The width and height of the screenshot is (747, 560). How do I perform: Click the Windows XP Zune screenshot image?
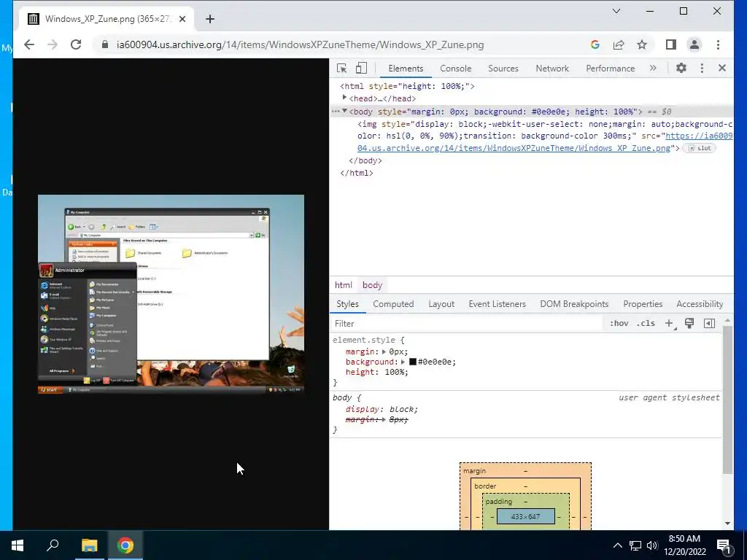pos(171,295)
